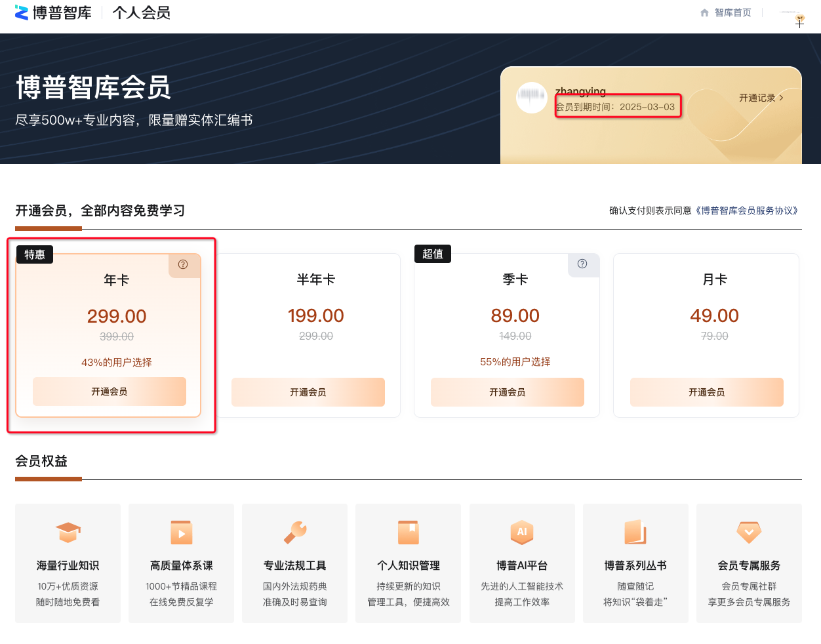The height and width of the screenshot is (644, 821).
Task: Go to 智库首页 link
Action: tap(732, 12)
